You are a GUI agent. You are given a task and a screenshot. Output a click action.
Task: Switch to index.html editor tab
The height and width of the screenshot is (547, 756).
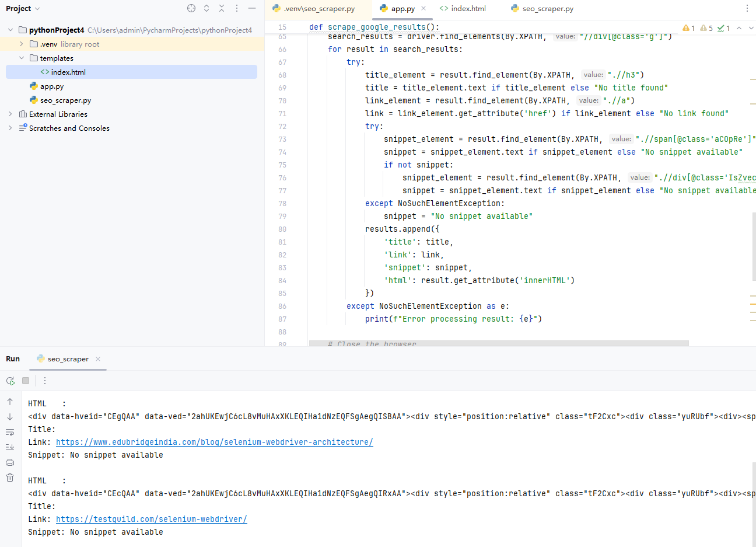coord(463,8)
